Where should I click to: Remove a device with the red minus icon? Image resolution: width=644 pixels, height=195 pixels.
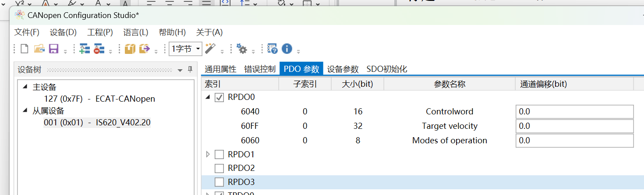pos(99,49)
